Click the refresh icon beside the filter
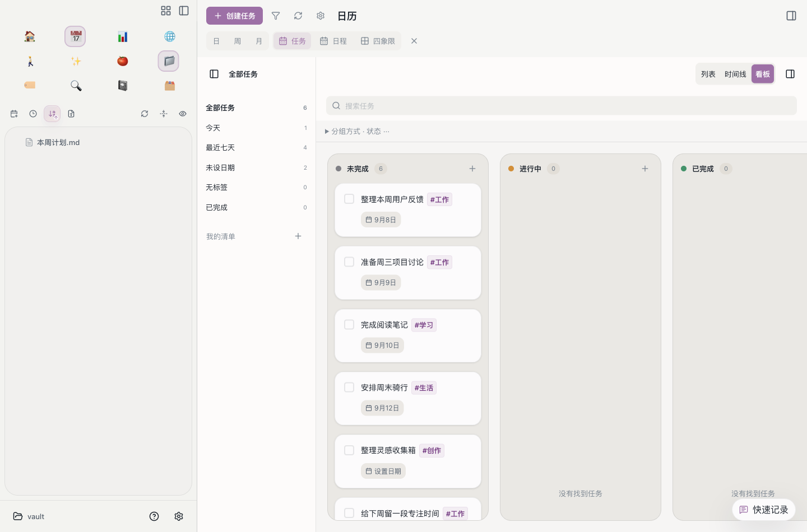Image resolution: width=807 pixels, height=532 pixels. (298, 16)
